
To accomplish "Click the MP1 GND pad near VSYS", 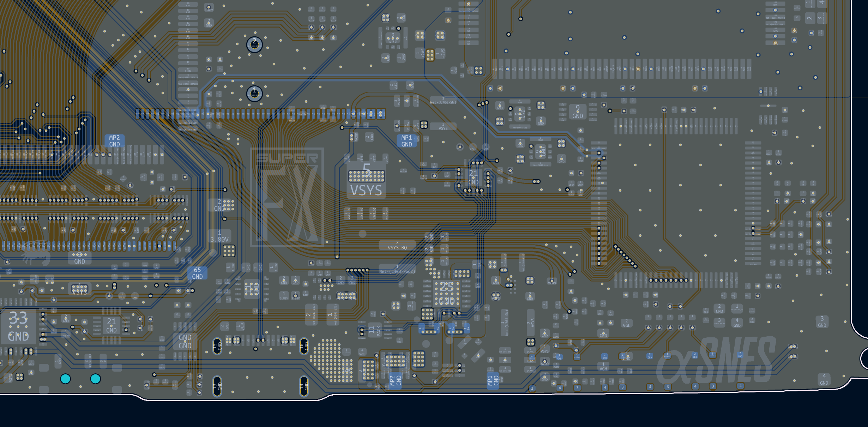I will (x=406, y=141).
